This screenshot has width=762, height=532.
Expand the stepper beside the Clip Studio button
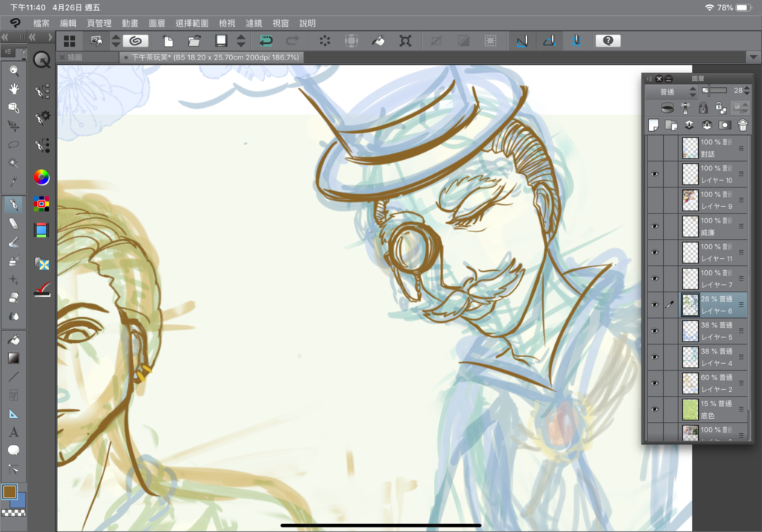coord(115,41)
